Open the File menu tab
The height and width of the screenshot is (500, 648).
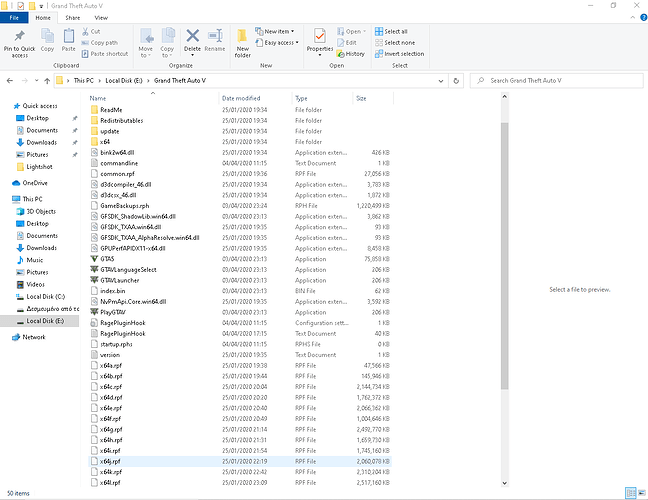click(14, 18)
